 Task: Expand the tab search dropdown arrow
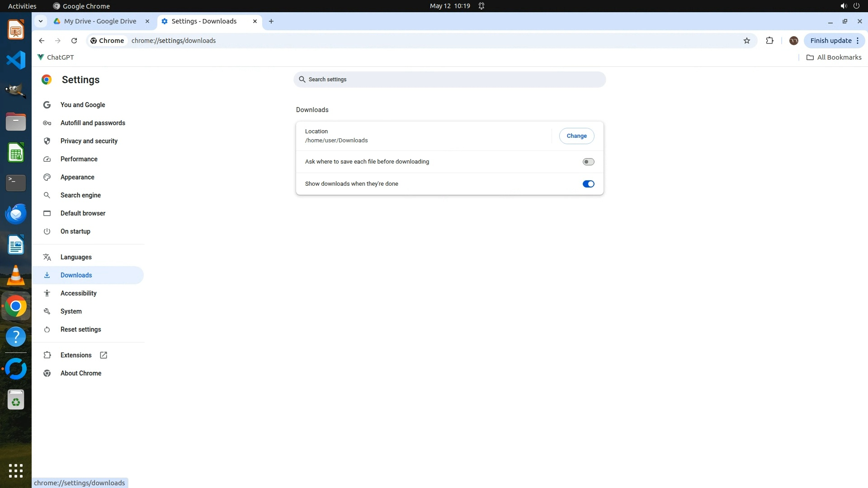click(x=41, y=21)
